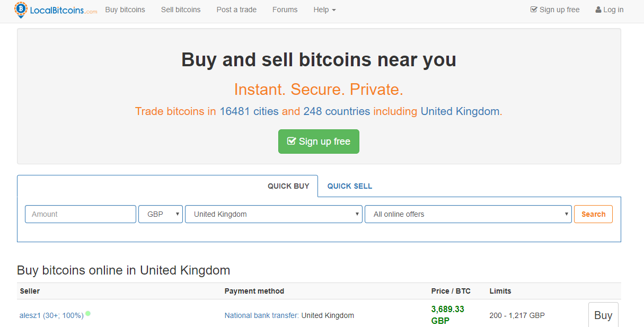Click the checkmark icon on green Sign up button

click(291, 141)
